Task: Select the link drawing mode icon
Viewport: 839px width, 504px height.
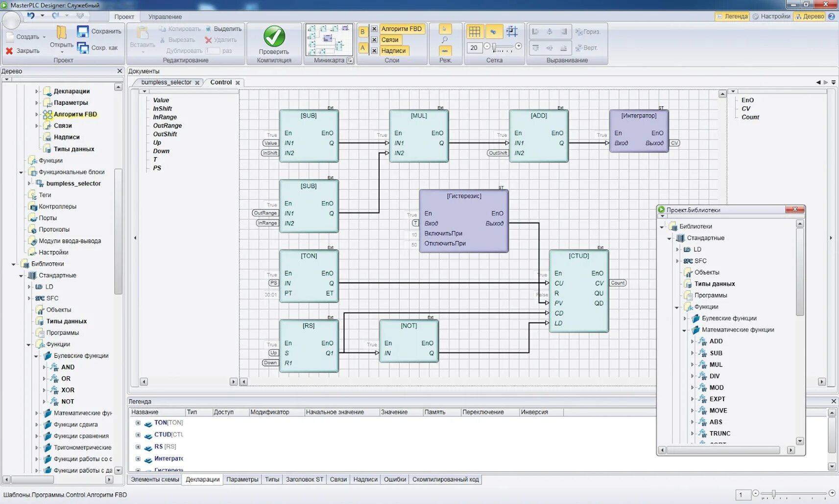Action: (445, 50)
